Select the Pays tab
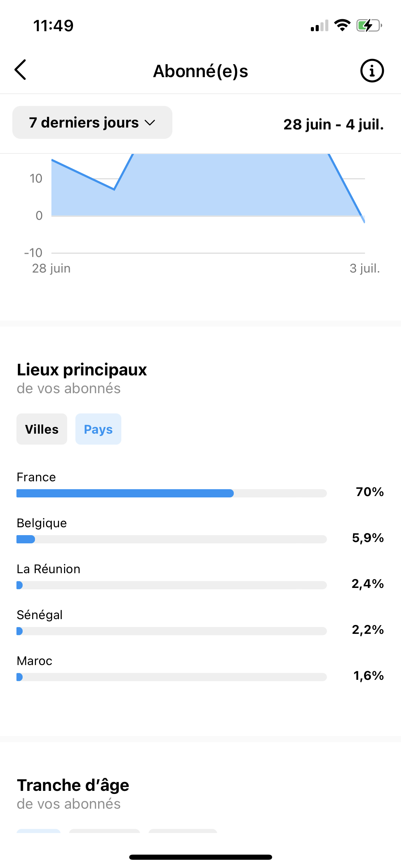The height and width of the screenshot is (868, 401). click(98, 429)
